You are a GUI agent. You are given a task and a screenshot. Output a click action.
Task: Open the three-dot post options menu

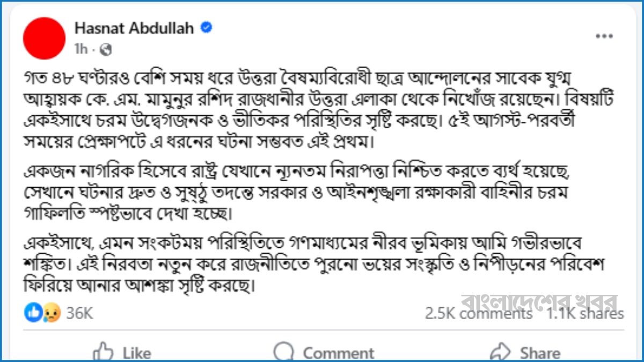604,36
